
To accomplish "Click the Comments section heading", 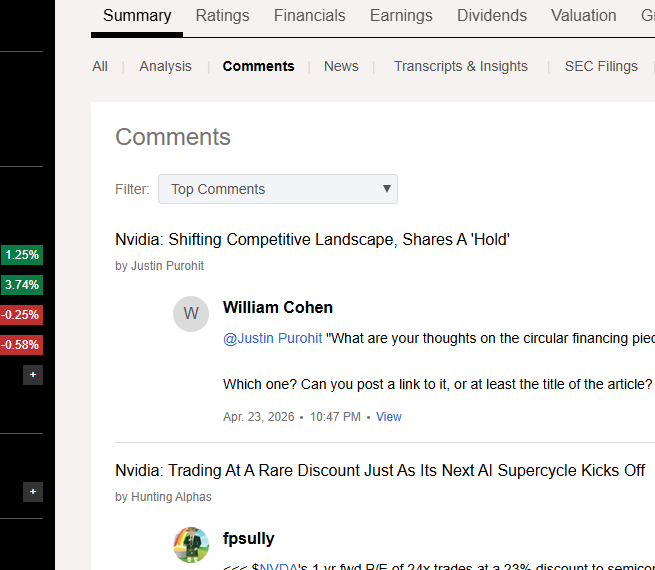I will tap(173, 137).
